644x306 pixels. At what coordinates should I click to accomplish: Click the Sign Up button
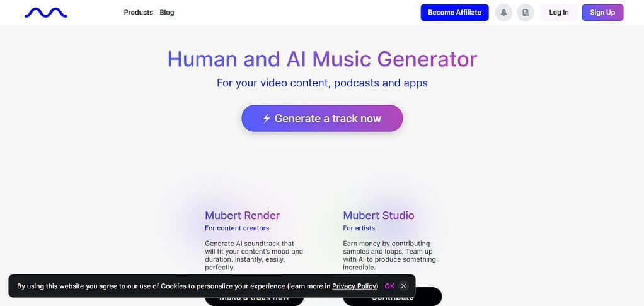[x=602, y=13]
